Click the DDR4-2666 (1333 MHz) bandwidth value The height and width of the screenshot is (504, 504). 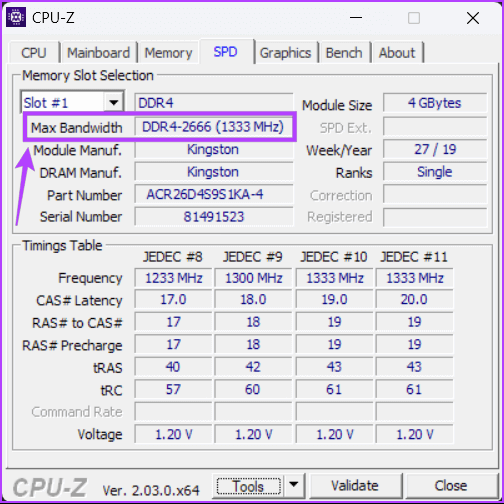click(x=214, y=127)
